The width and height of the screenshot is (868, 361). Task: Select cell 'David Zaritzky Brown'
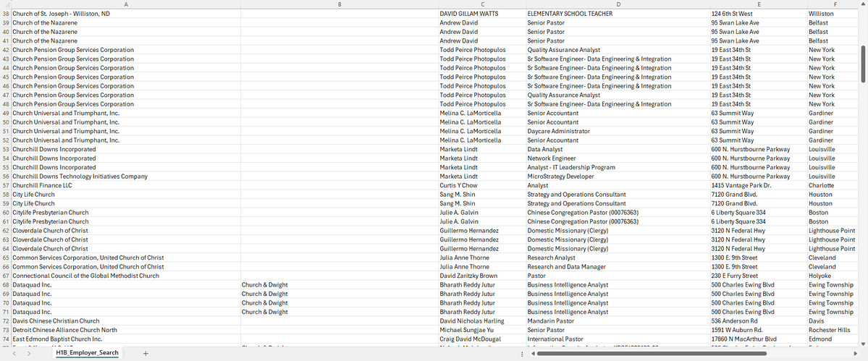(482, 276)
